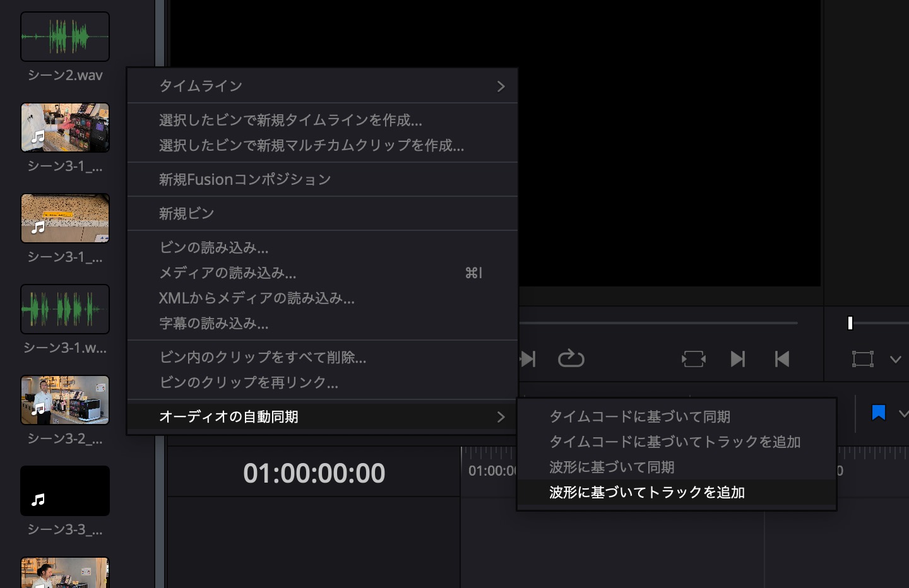Select 新規ビン from the context menu
909x588 pixels.
pyautogui.click(x=187, y=214)
